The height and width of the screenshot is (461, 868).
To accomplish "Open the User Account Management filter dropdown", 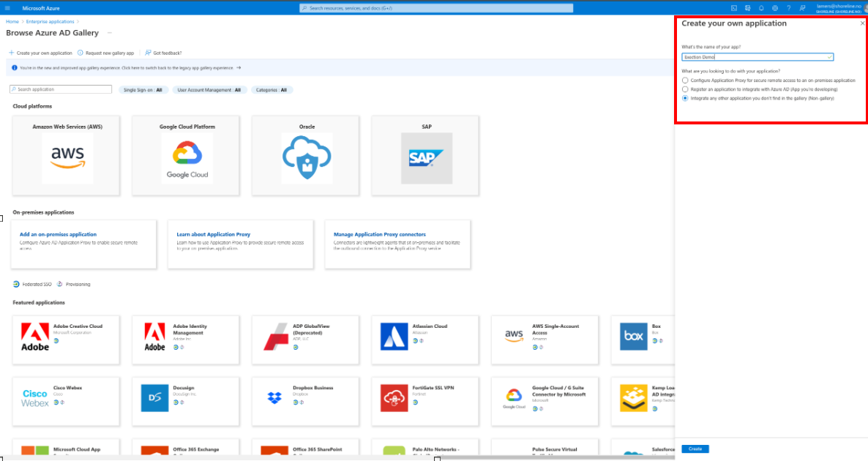I will (209, 90).
